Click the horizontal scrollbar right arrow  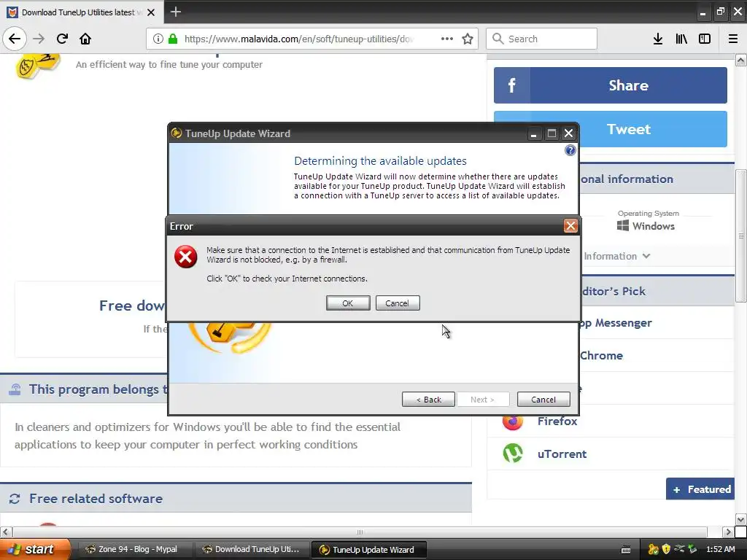tap(727, 532)
